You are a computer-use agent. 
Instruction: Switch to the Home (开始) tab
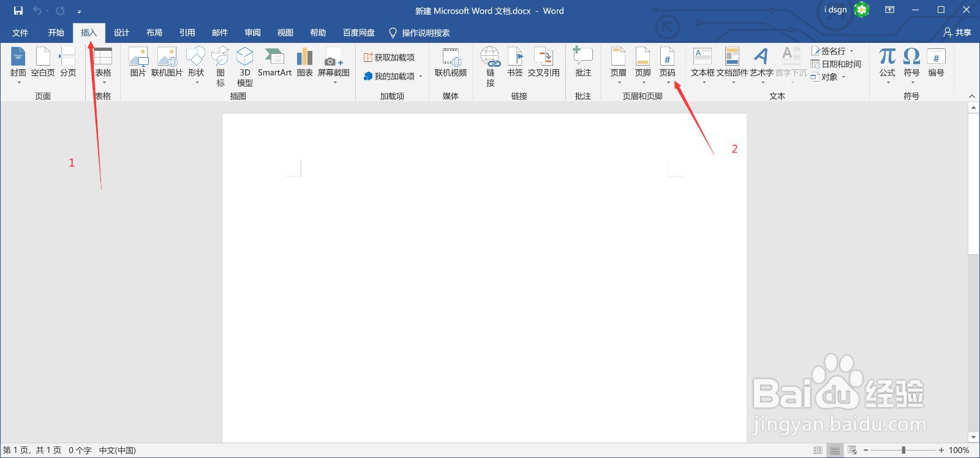point(56,32)
